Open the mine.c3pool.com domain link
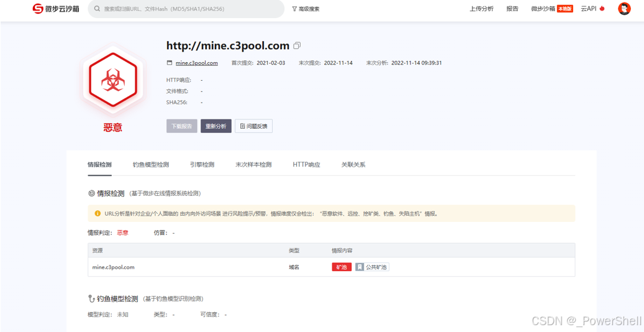Image resolution: width=644 pixels, height=332 pixels. [197, 63]
